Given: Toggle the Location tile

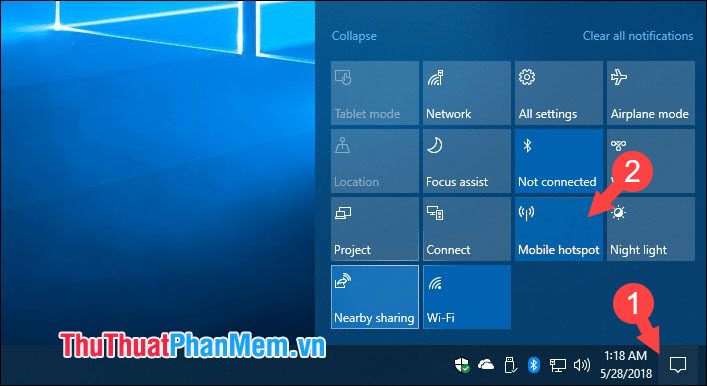Looking at the screenshot, I should pyautogui.click(x=375, y=161).
